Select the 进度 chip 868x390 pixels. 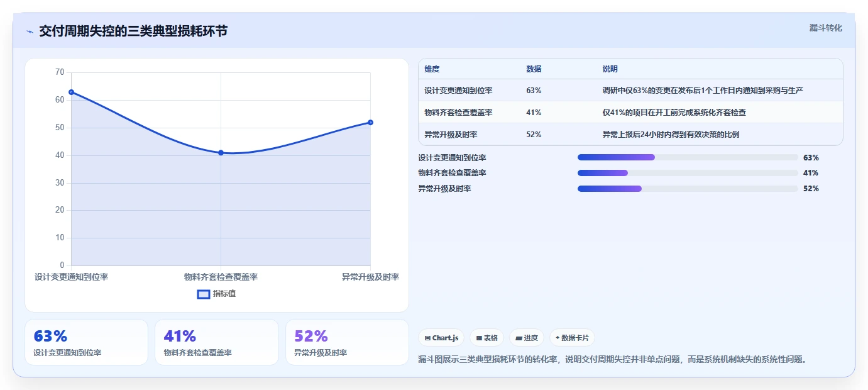[527, 338]
